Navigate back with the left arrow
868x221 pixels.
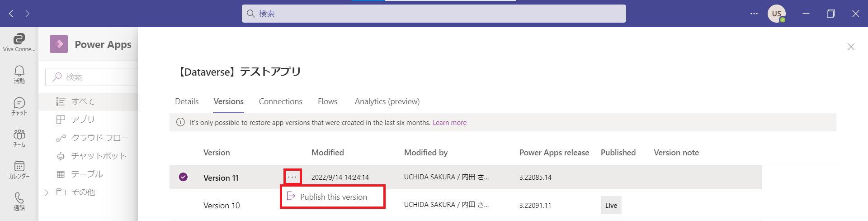click(11, 14)
